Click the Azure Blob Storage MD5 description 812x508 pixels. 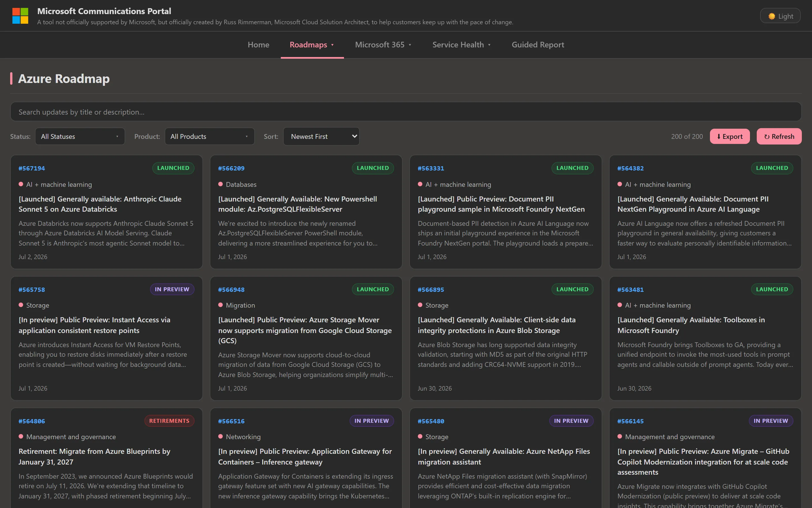[502, 354]
